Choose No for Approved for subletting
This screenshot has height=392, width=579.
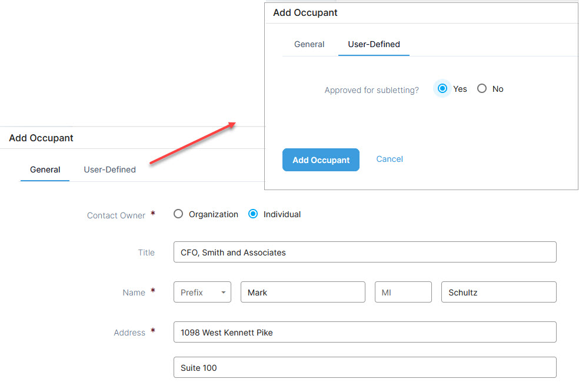coord(482,89)
